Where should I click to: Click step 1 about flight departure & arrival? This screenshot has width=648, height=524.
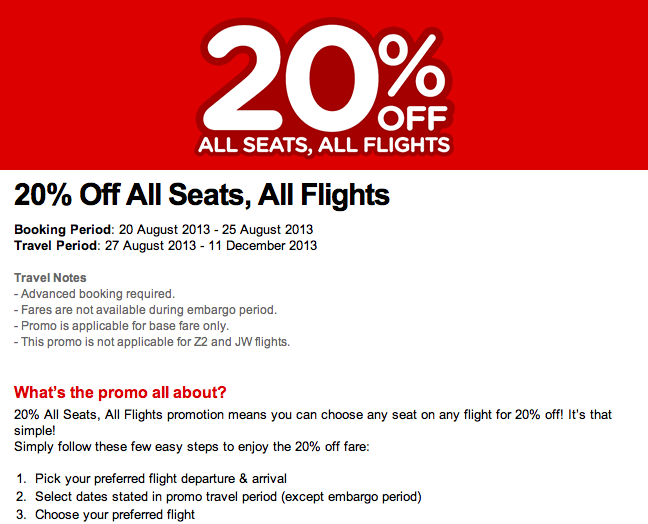coord(152,479)
